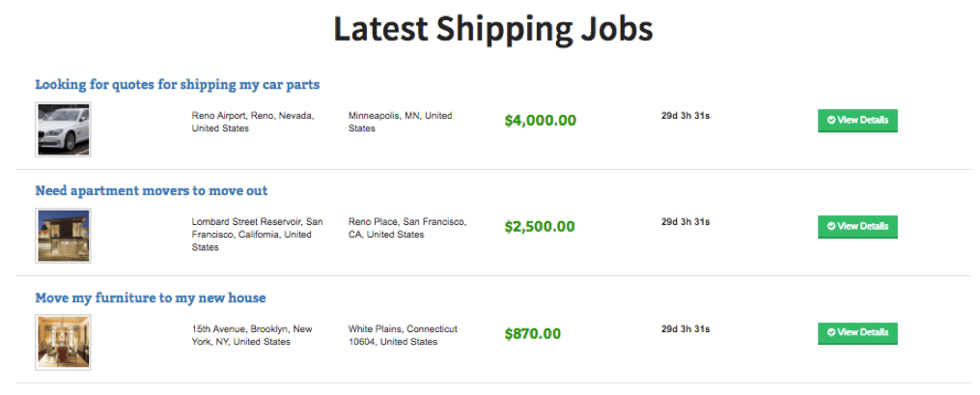The height and width of the screenshot is (395, 980).
Task: View details of the $4,000.00 job
Action: (x=857, y=120)
